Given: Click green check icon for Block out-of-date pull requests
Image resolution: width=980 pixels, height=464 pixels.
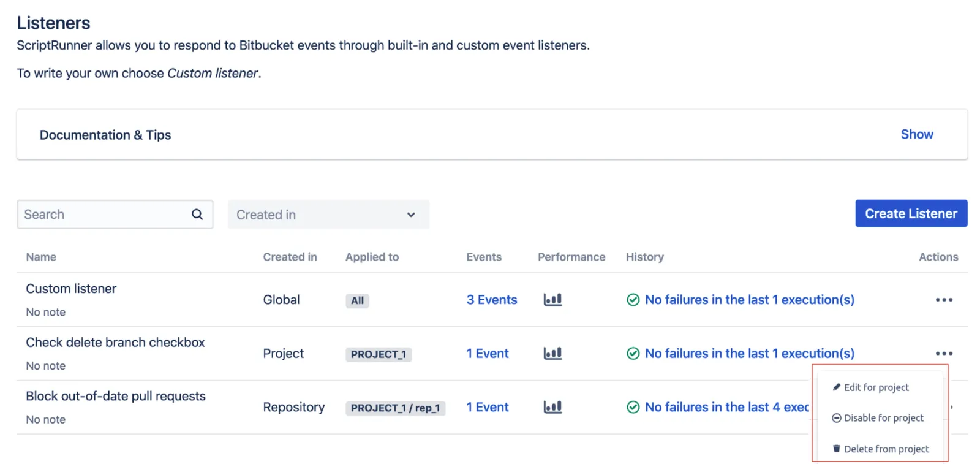Looking at the screenshot, I should (x=633, y=407).
